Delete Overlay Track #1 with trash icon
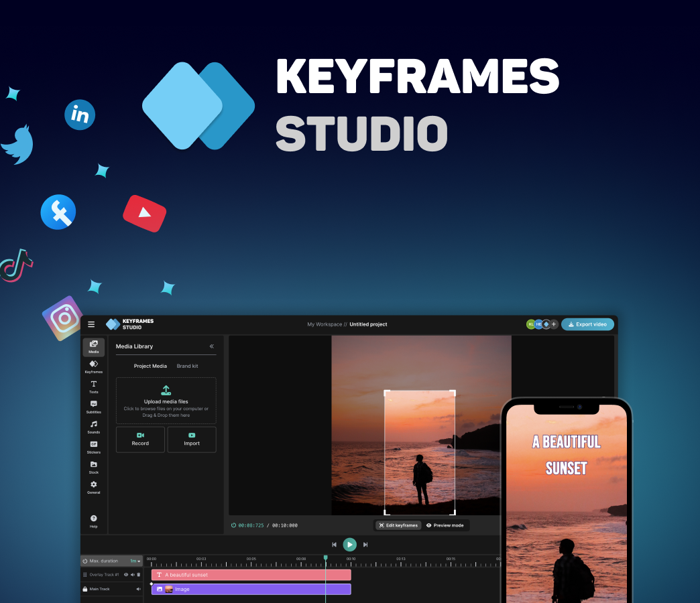Screen dimensions: 700x603 point(138,575)
